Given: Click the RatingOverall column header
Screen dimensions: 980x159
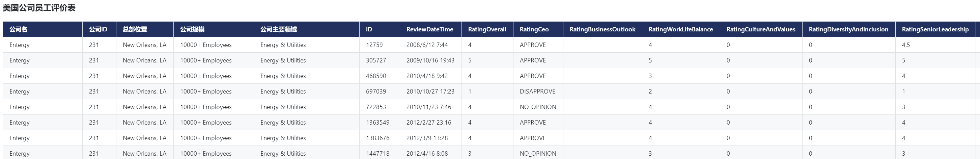Looking at the screenshot, I should click(x=487, y=29).
